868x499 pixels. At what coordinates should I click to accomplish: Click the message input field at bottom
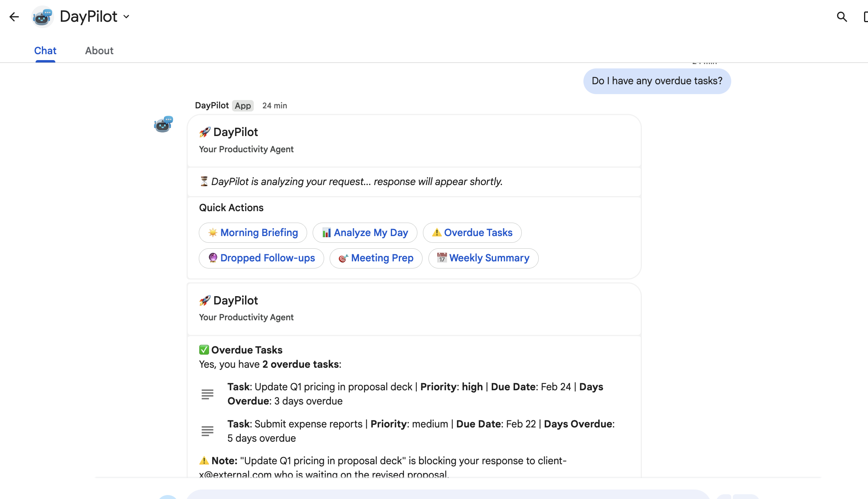click(x=447, y=495)
